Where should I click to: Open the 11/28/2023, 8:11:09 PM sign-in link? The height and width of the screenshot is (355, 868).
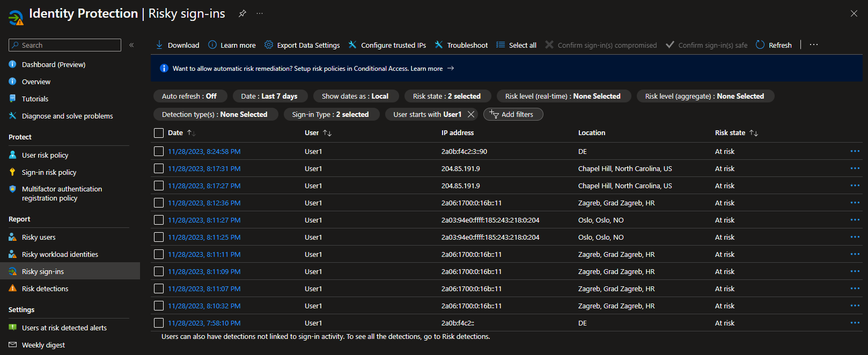click(204, 271)
